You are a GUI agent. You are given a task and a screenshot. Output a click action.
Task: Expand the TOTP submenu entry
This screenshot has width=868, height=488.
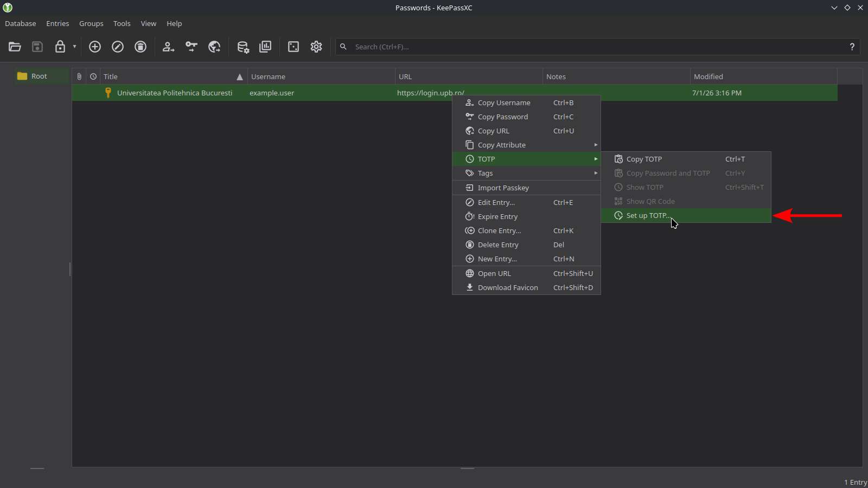point(526,159)
